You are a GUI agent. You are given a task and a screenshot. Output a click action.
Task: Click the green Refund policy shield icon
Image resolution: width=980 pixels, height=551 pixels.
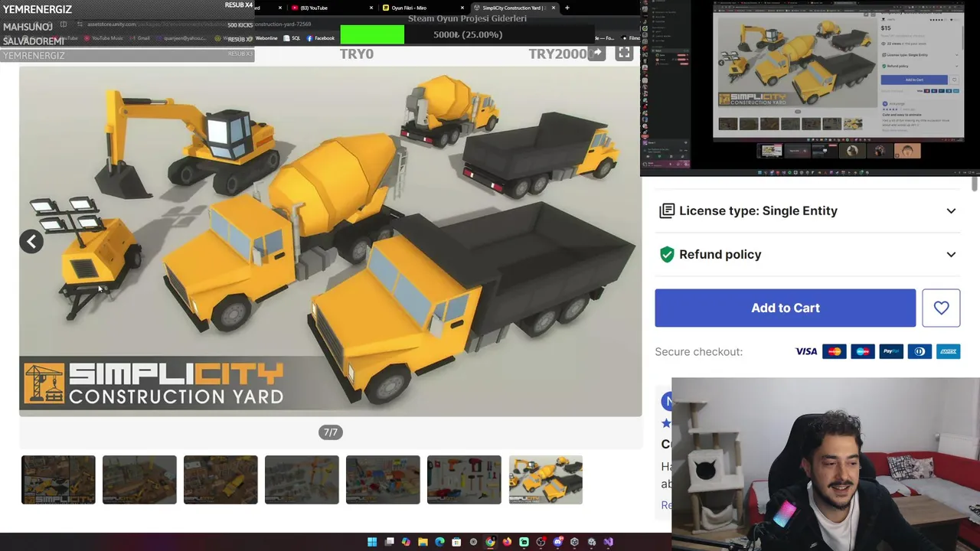667,254
